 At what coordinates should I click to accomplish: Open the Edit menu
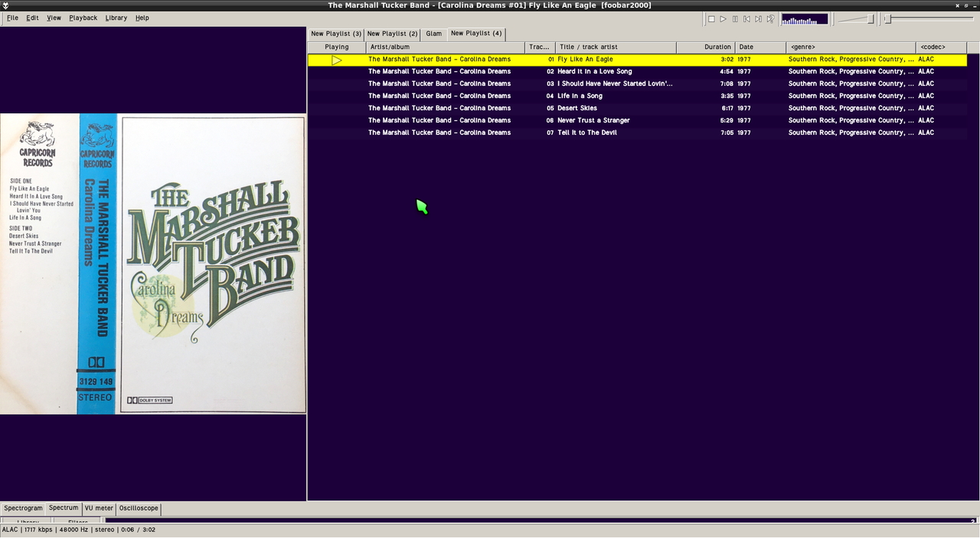(32, 18)
